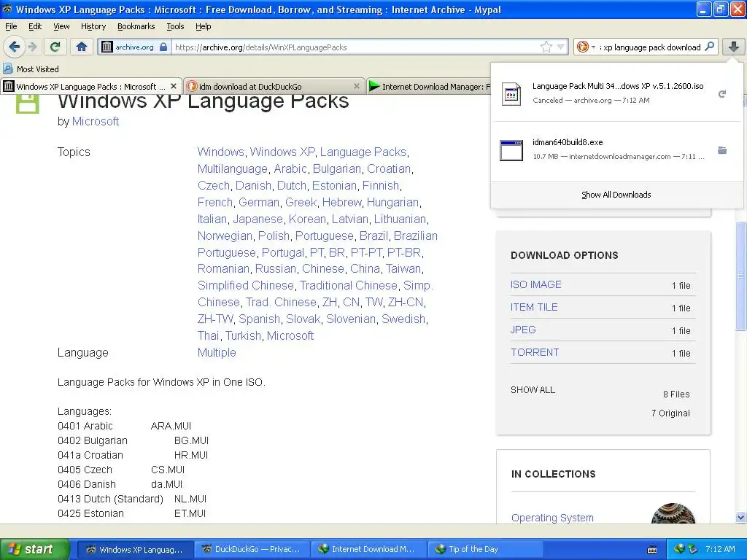
Task: Retry the canceled Language Pack ISO download
Action: tap(722, 94)
